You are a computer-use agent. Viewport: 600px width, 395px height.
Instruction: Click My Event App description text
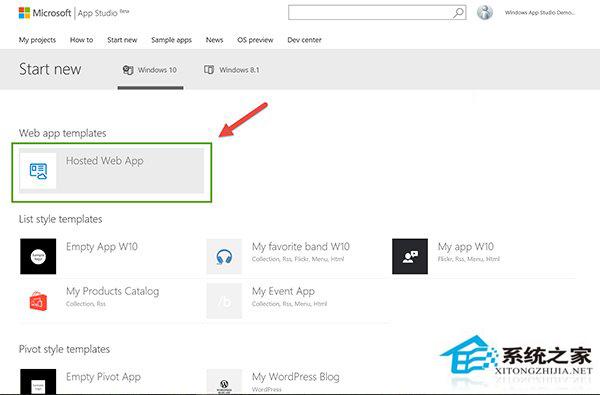point(289,304)
